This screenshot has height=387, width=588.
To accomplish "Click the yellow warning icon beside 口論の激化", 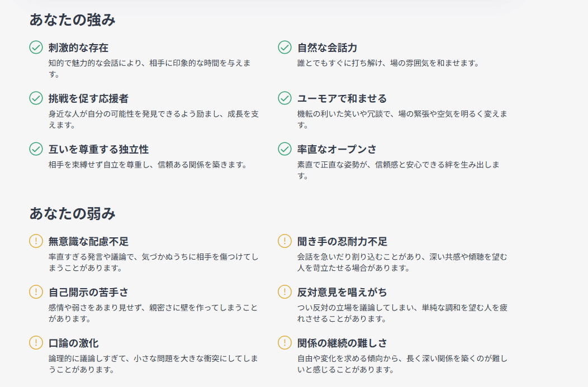I will coord(36,342).
